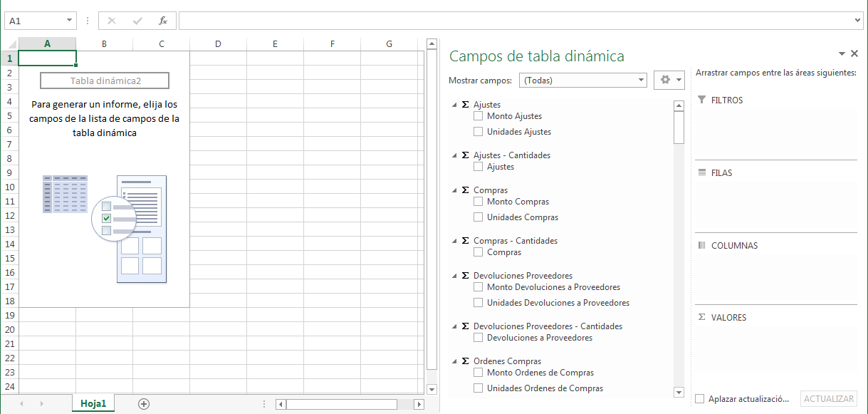
Task: Click the fields list scrollbar down arrow
Action: pyautogui.click(x=678, y=391)
